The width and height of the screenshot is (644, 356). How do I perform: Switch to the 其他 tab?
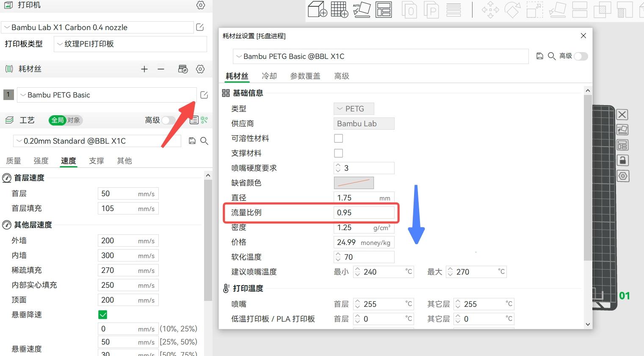[124, 161]
